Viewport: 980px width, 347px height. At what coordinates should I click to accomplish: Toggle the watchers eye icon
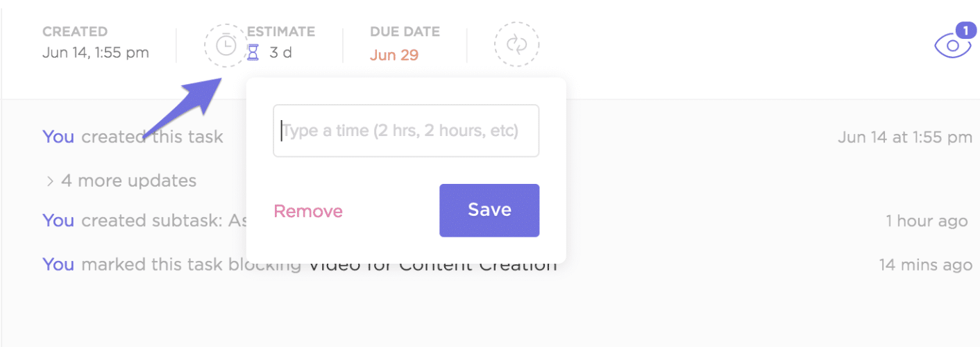pos(952,46)
